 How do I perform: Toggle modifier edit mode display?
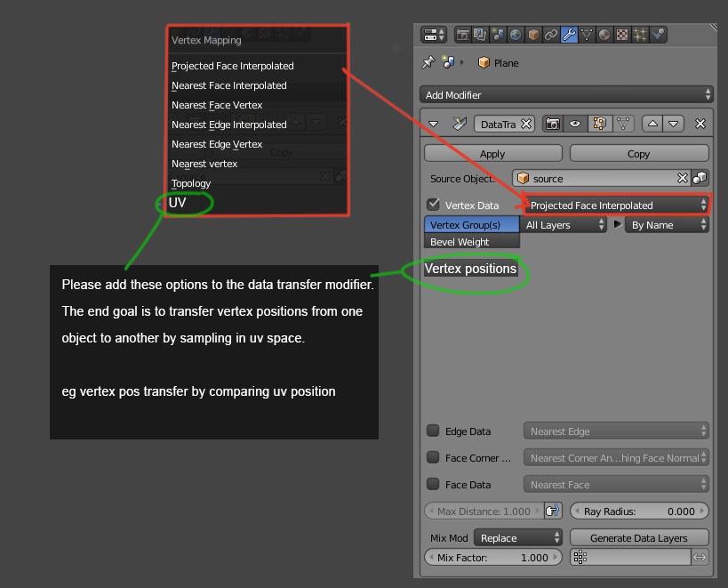point(599,124)
